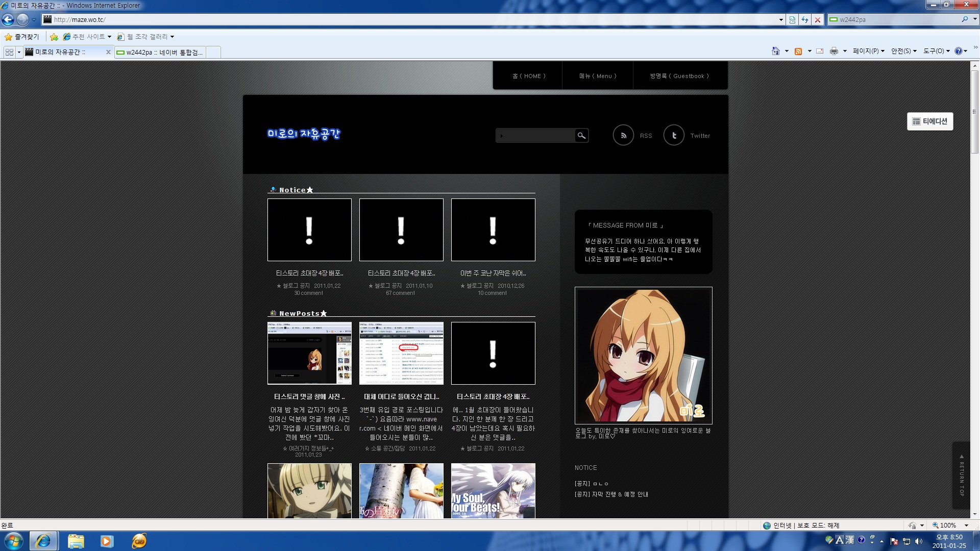Click the blog's round RSS icon
980x551 pixels.
point(623,135)
